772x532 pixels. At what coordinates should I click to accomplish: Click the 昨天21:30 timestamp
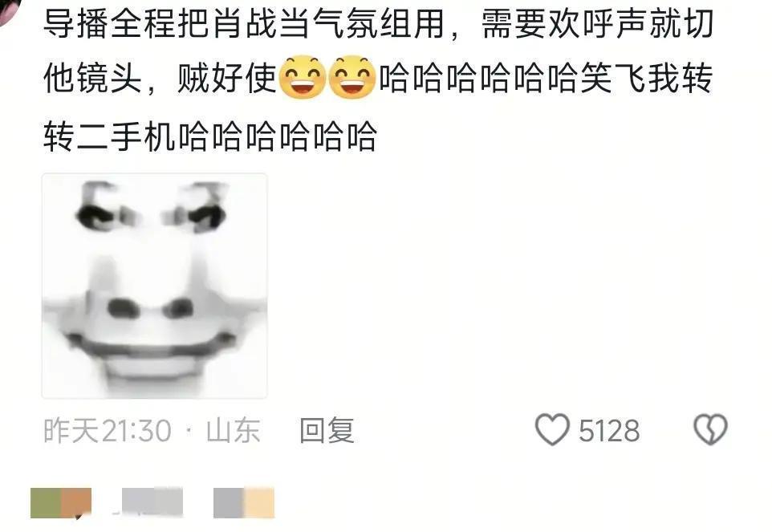(108, 431)
